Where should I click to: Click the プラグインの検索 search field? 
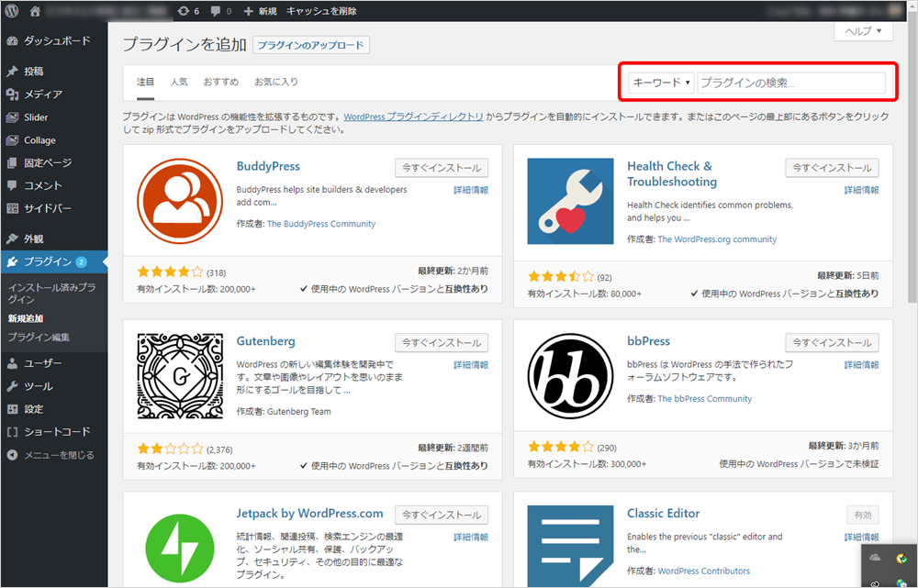[791, 83]
